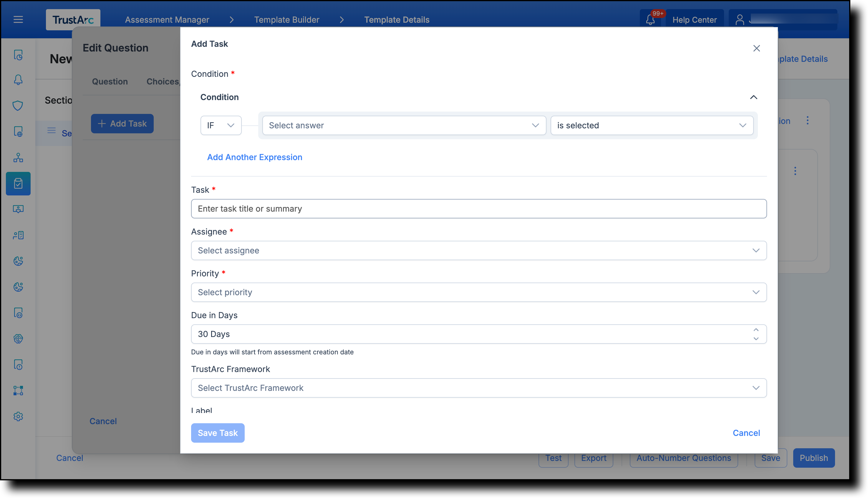Open the sidebar hierarchy network icon
This screenshot has height=498, width=868.
click(x=18, y=157)
